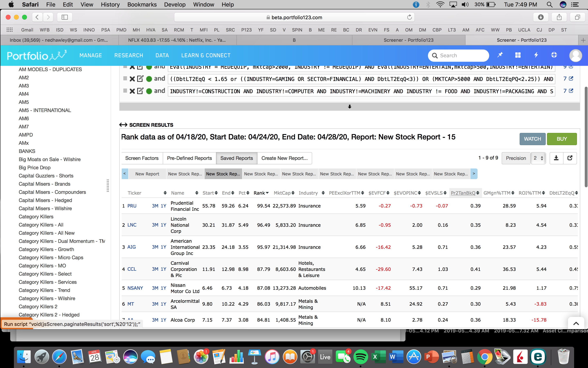Open the user profile avatar

coord(575,55)
